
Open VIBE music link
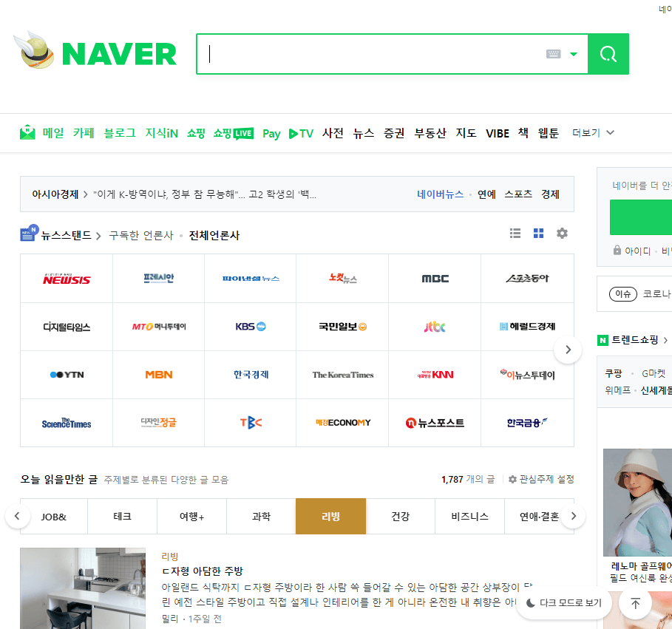point(497,133)
